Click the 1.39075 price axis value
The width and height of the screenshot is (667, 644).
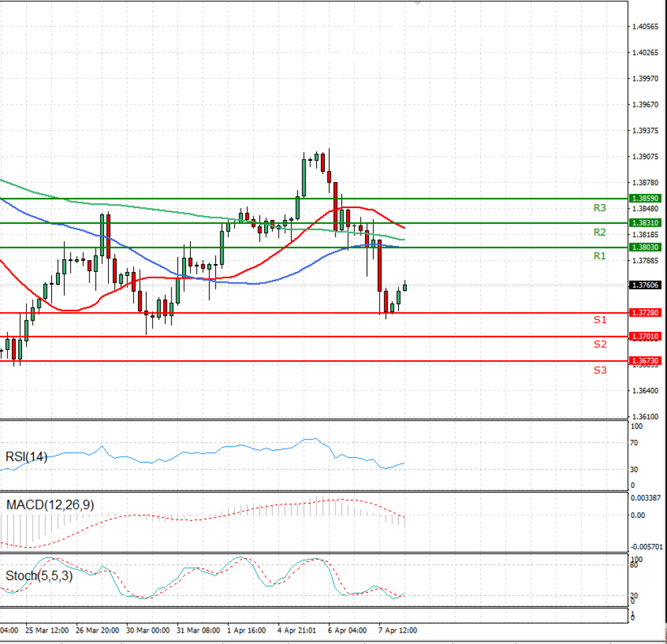(x=645, y=157)
